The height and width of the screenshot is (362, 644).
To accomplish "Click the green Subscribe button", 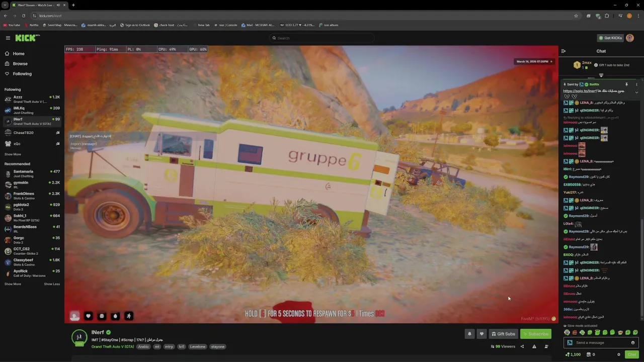I will (x=536, y=334).
